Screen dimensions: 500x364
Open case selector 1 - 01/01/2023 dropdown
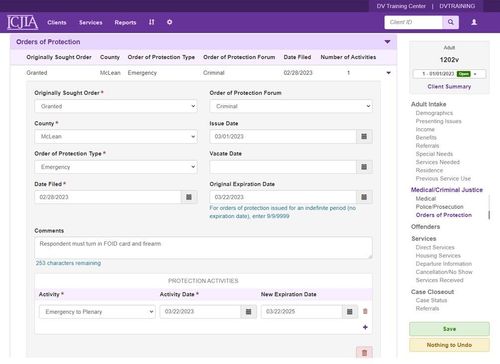pyautogui.click(x=449, y=74)
